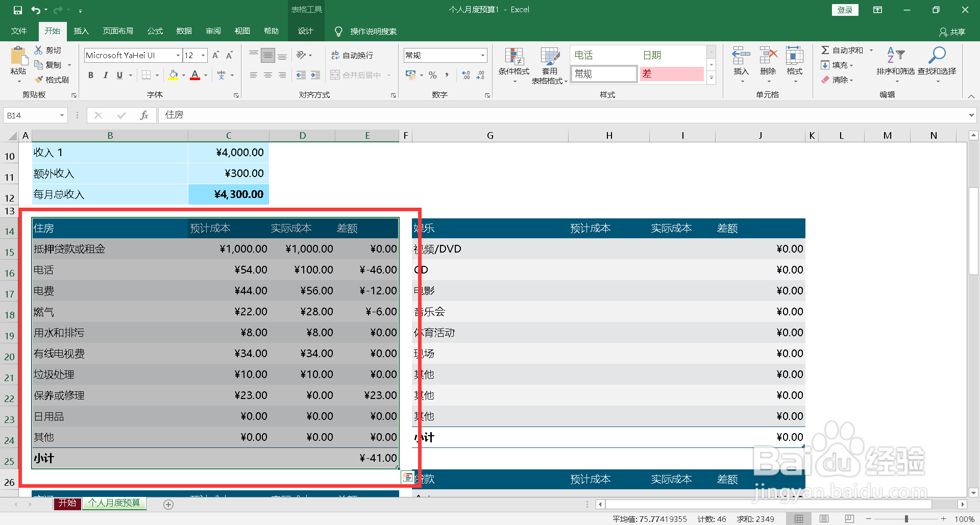Switch to Page Layout view in status bar
980x525 pixels.
824,519
